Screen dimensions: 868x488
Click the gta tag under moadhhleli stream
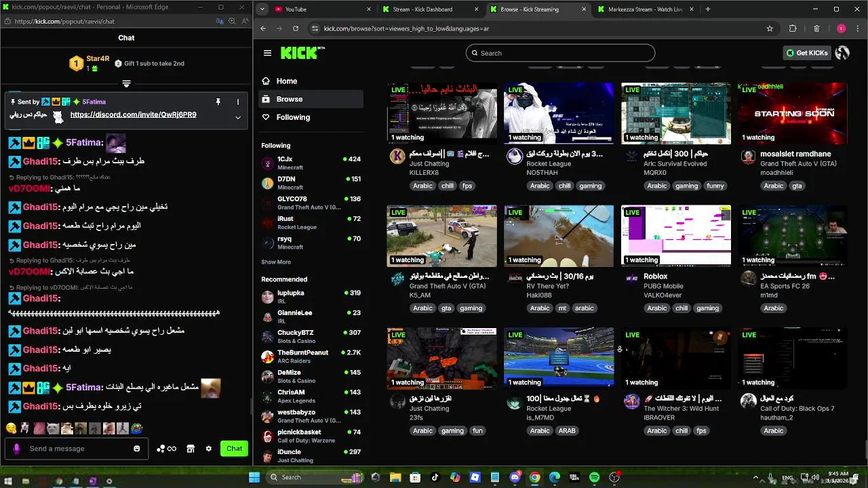[x=797, y=186]
